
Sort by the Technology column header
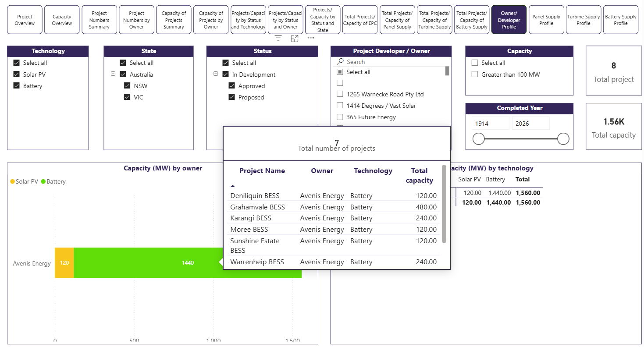[373, 171]
